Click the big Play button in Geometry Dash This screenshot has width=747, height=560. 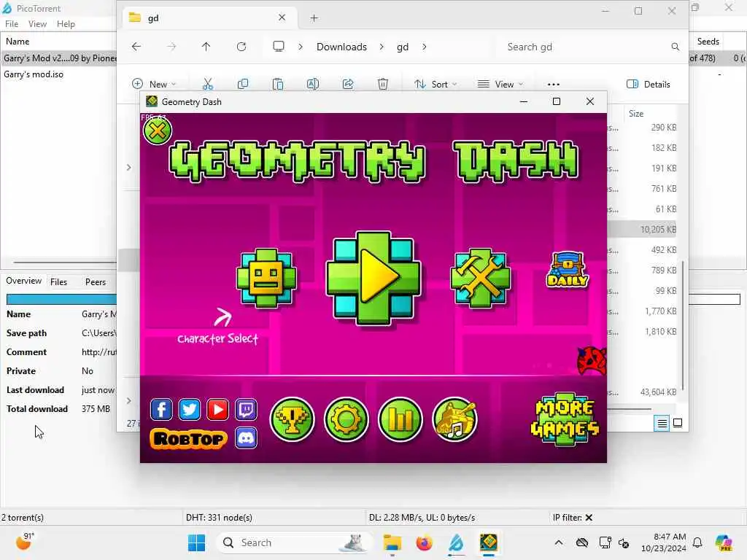point(373,278)
